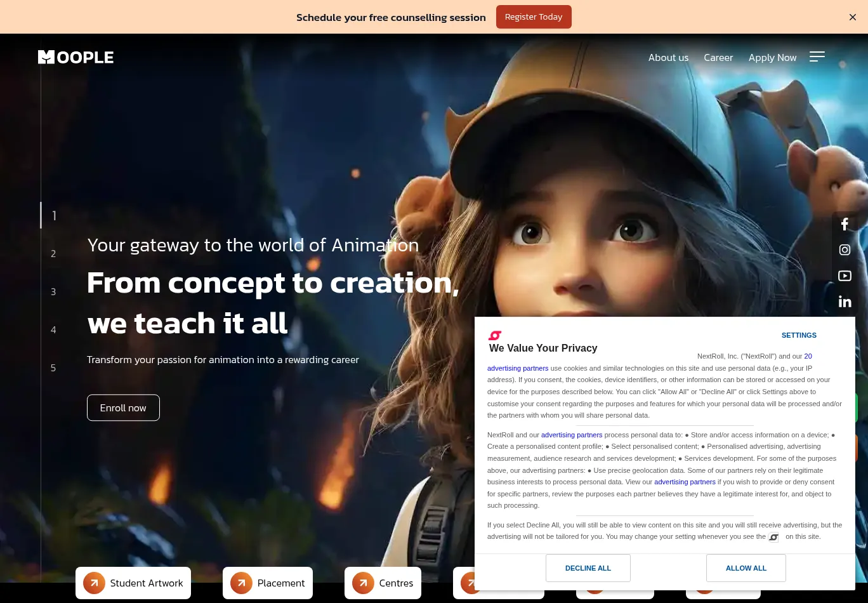Dismiss the counselling banner with X
Viewport: 868px width, 603px height.
[x=852, y=17]
